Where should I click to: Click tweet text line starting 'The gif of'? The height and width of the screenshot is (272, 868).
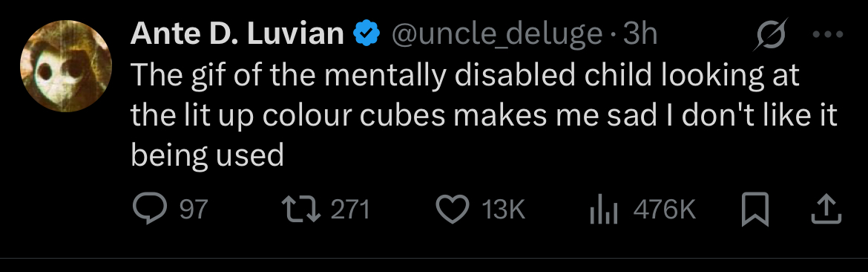tap(465, 76)
